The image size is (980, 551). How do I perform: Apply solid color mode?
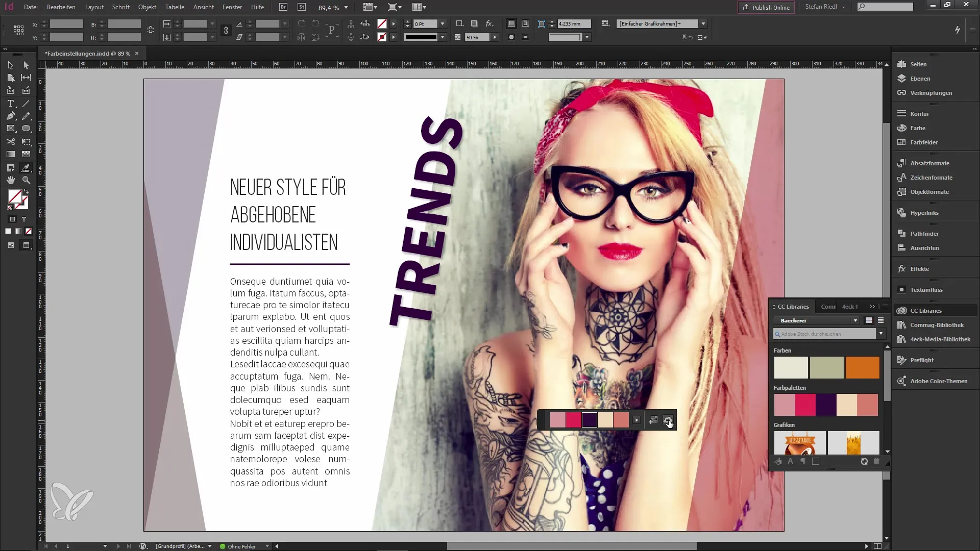pyautogui.click(x=8, y=232)
